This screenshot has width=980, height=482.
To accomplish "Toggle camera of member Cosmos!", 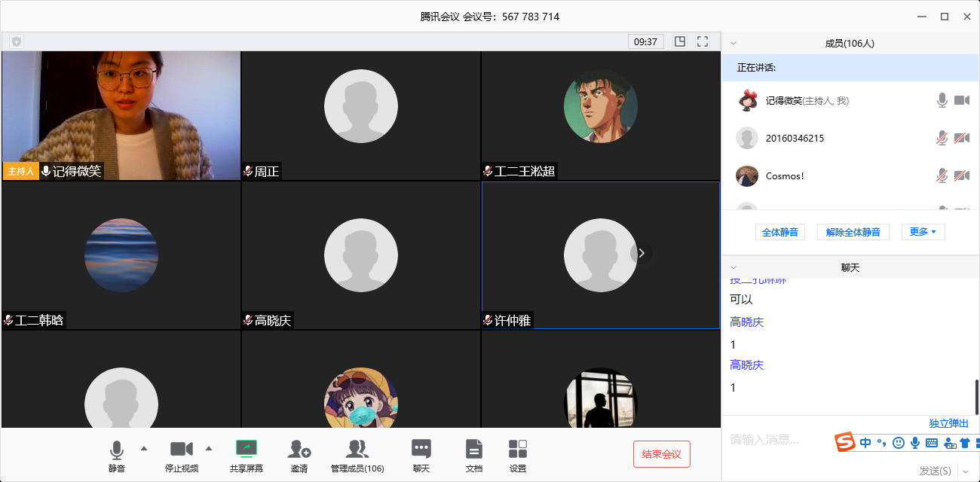I will point(961,175).
